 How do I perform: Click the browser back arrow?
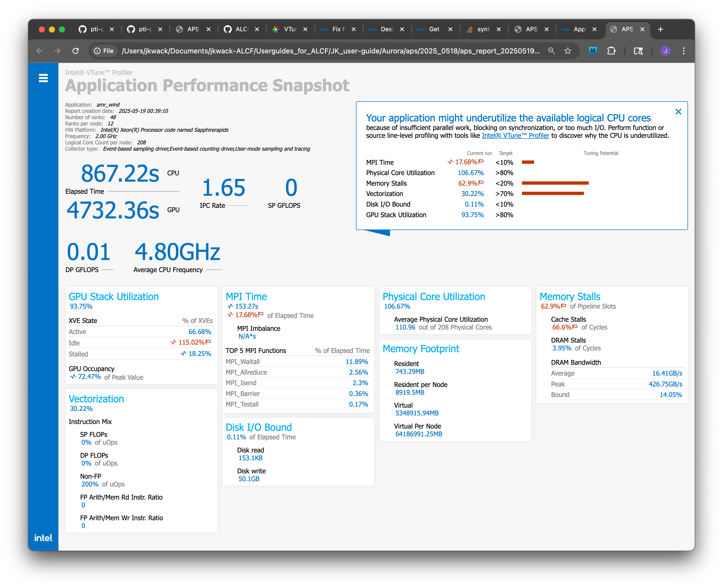39,51
